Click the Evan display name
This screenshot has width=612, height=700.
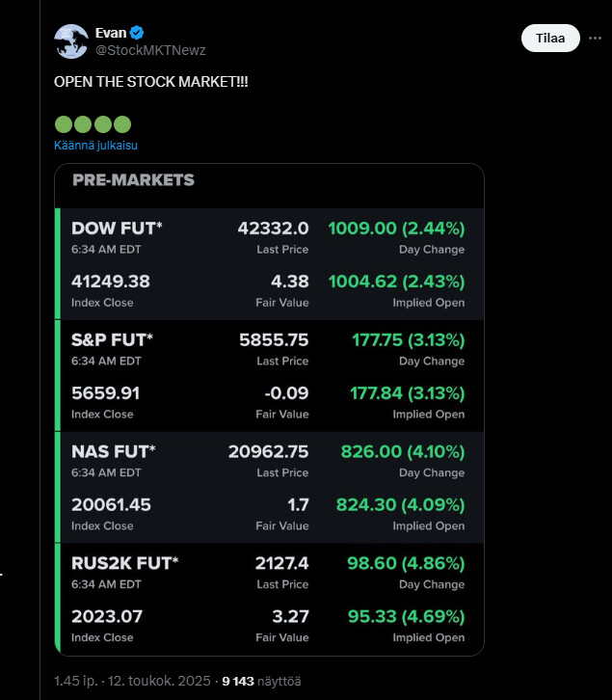click(111, 33)
